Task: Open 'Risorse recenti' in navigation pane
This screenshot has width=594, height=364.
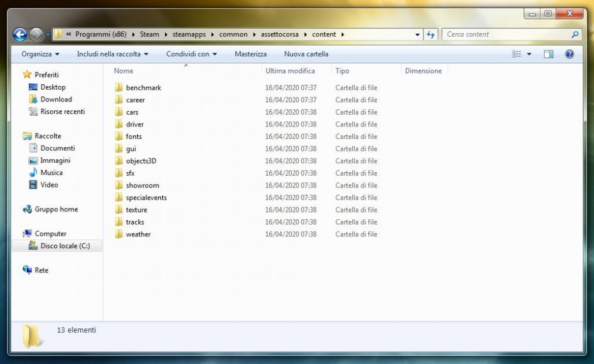Action: click(57, 112)
